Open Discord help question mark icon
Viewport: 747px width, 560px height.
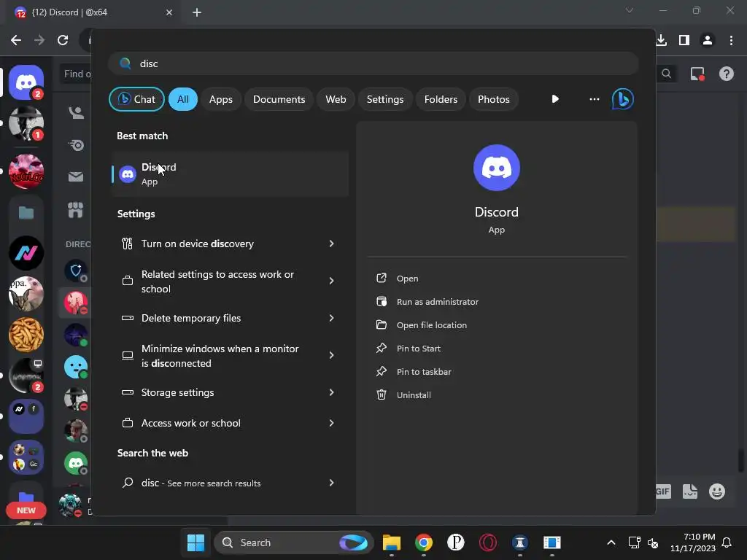coord(727,74)
